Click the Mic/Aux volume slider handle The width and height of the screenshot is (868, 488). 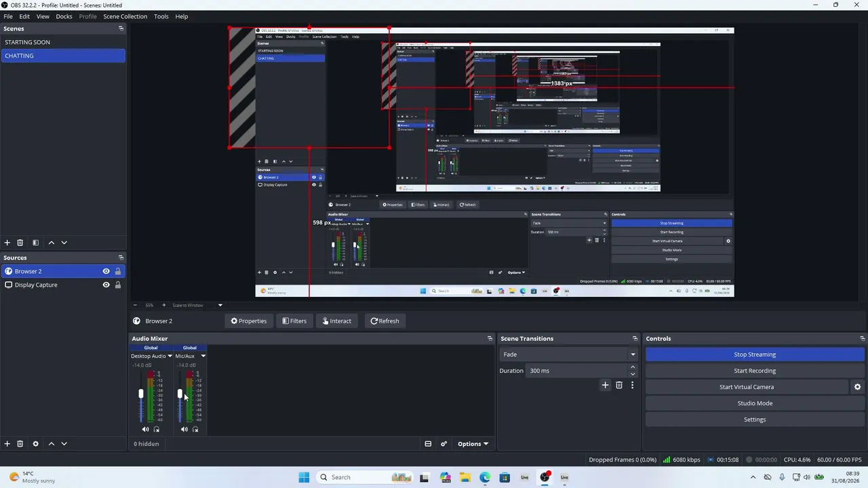(180, 394)
